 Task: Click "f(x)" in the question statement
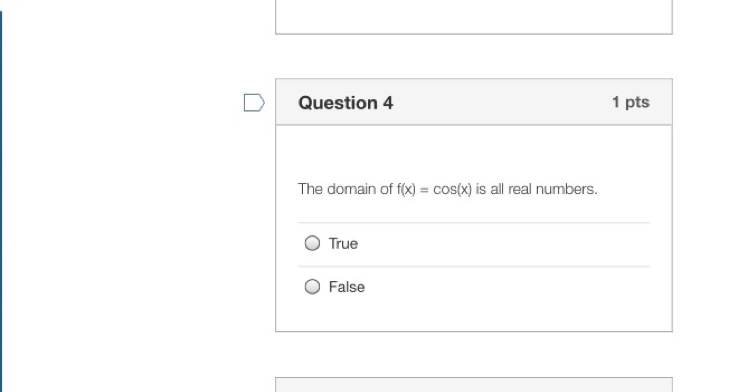406,189
